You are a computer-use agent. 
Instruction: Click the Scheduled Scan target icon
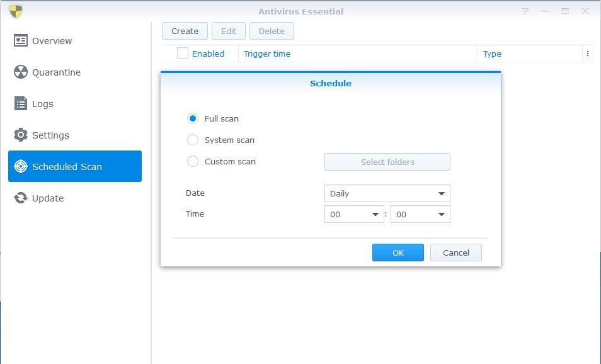[21, 166]
